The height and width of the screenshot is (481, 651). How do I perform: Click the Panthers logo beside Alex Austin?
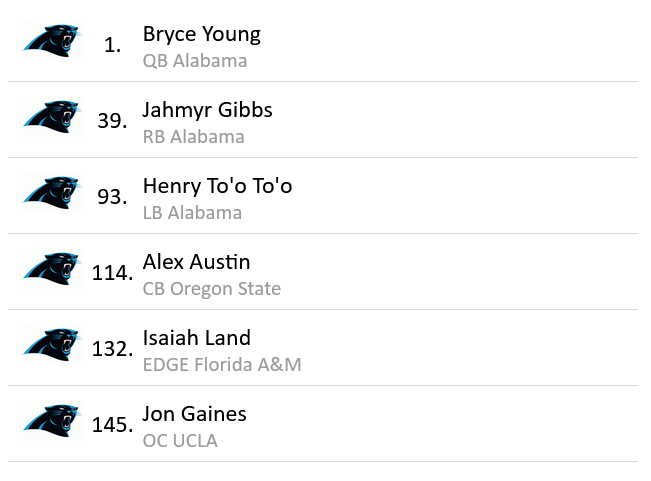coord(51,270)
